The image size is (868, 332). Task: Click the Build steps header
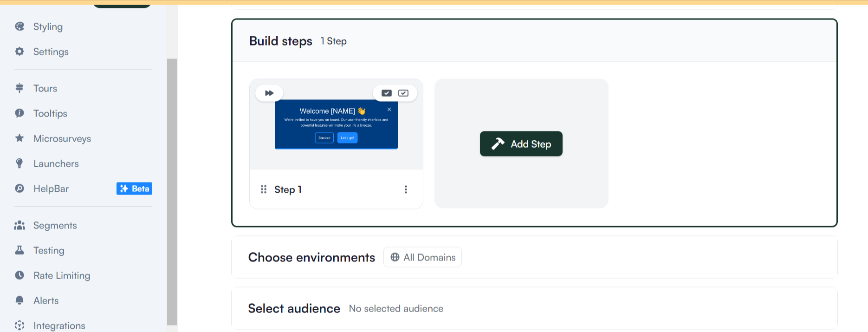tap(280, 41)
